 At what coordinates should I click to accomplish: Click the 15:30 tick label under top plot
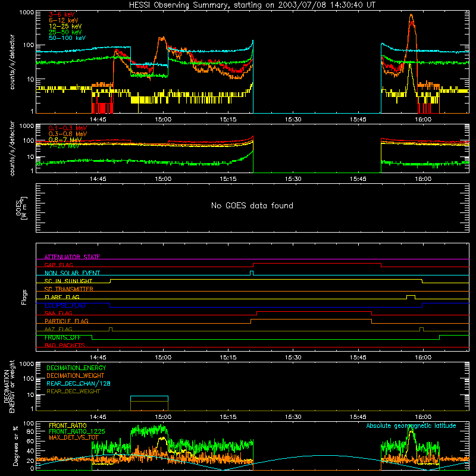[293, 120]
